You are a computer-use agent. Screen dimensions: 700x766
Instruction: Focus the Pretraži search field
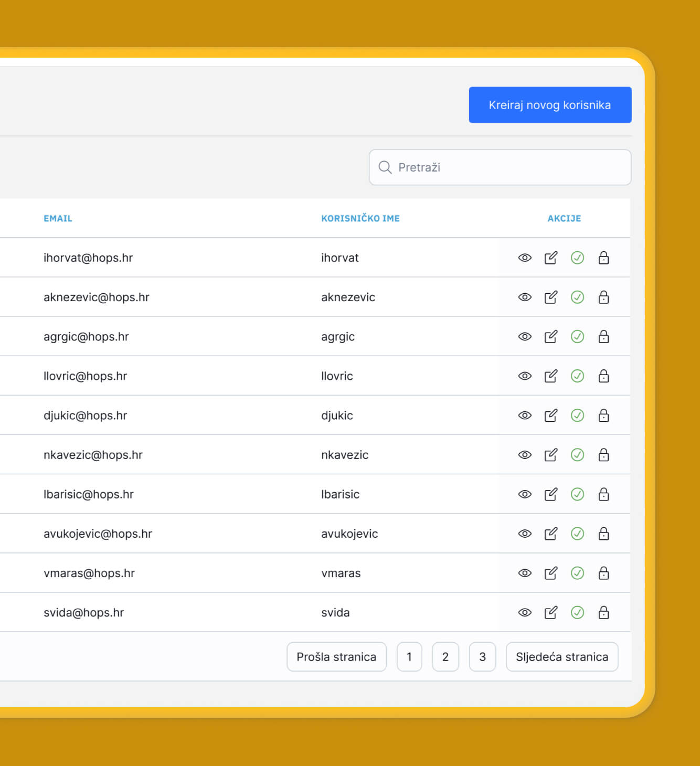coord(500,167)
